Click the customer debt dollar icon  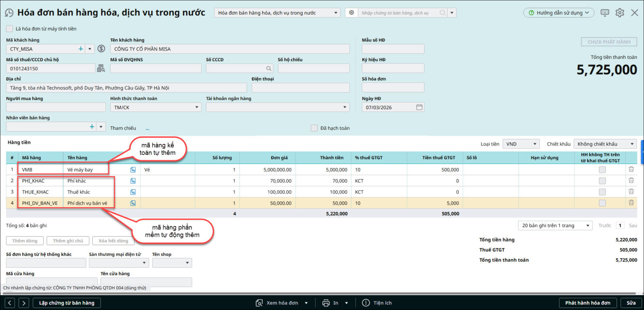pyautogui.click(x=101, y=49)
